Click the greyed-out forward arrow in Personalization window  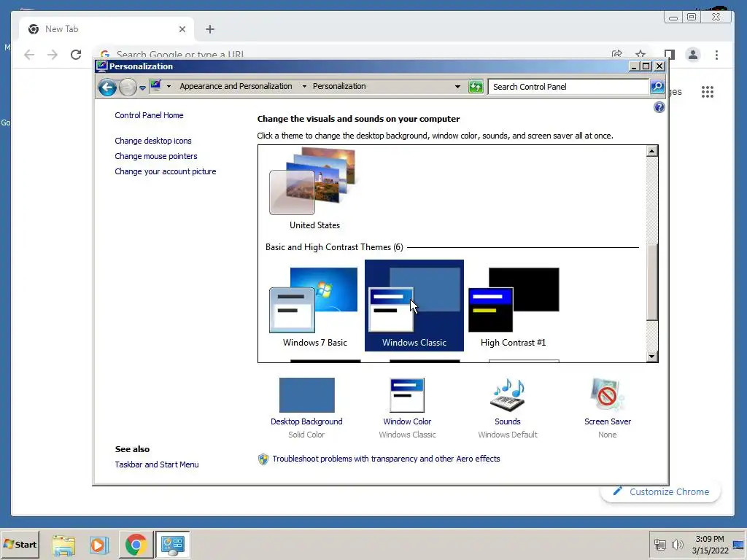pos(128,87)
